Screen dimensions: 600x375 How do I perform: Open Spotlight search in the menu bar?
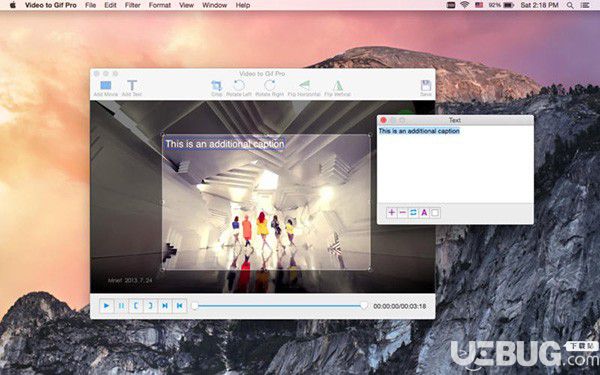point(570,5)
